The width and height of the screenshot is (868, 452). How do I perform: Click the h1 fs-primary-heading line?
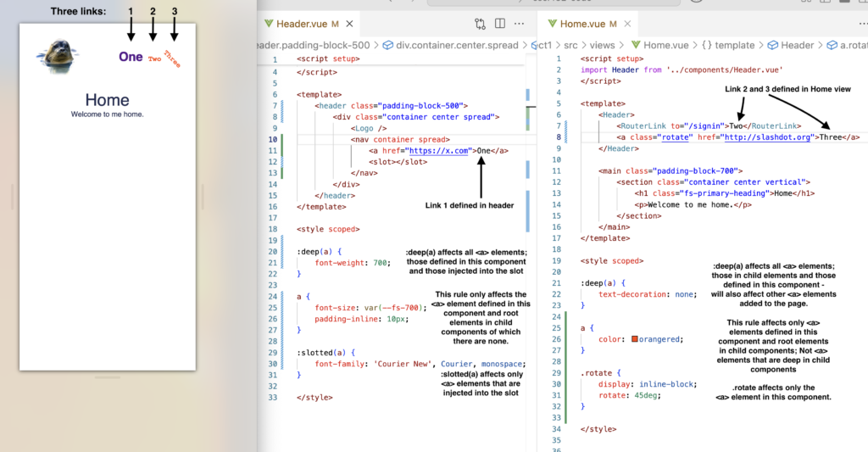click(x=725, y=193)
